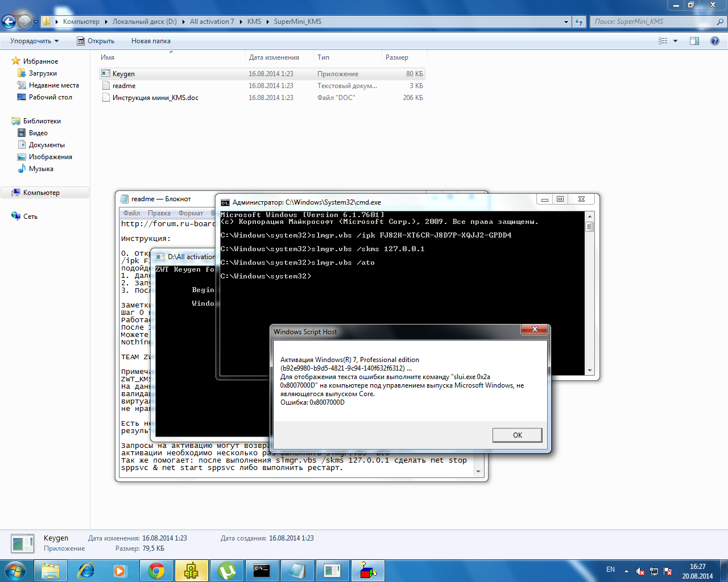Screen dimensions: 728x582
Task: Change view using the view icon
Action: [663, 41]
